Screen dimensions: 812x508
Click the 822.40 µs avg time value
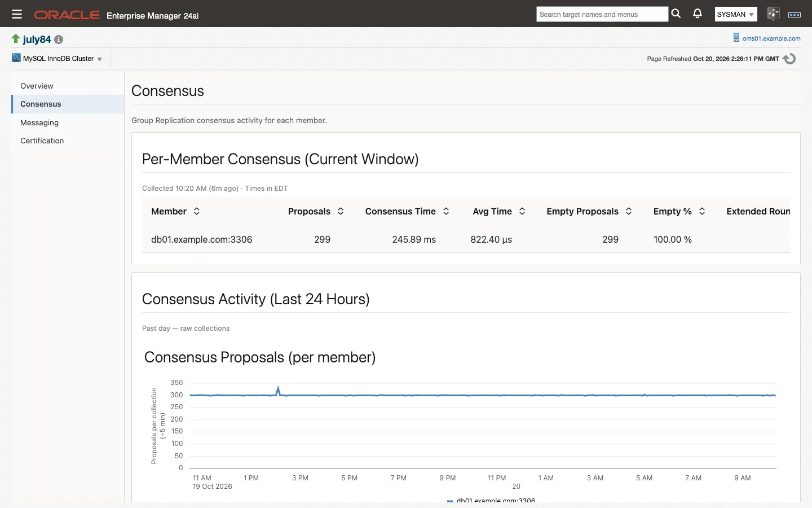(491, 239)
